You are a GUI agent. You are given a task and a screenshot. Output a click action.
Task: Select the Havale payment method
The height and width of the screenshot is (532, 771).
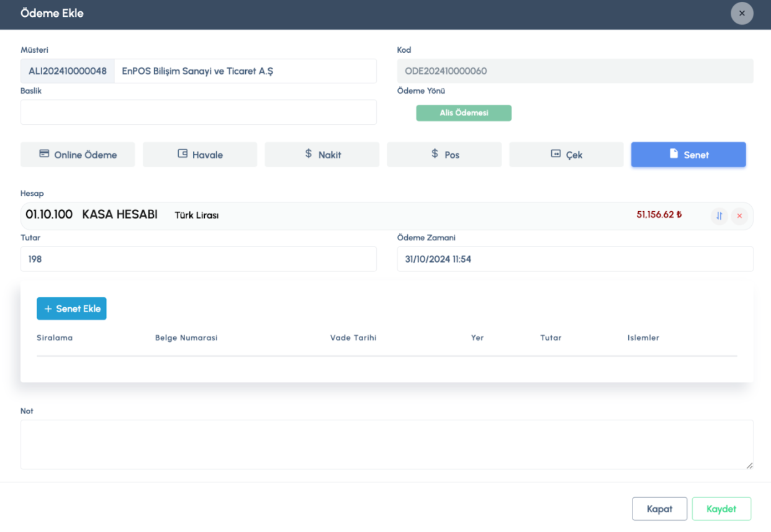coord(200,155)
